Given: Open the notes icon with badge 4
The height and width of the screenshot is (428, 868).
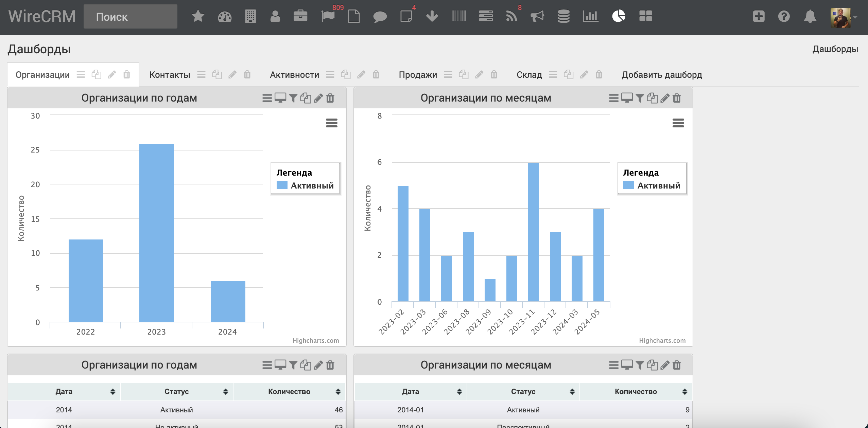Looking at the screenshot, I should (x=406, y=16).
